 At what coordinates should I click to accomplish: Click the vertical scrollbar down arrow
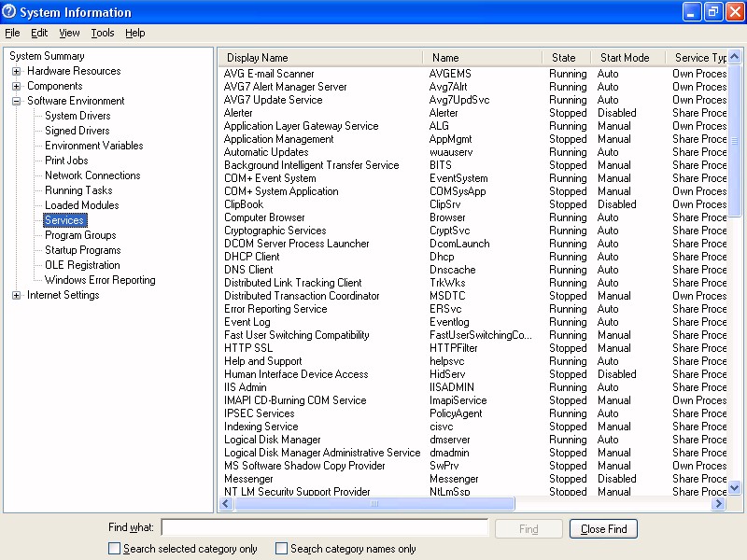click(734, 487)
